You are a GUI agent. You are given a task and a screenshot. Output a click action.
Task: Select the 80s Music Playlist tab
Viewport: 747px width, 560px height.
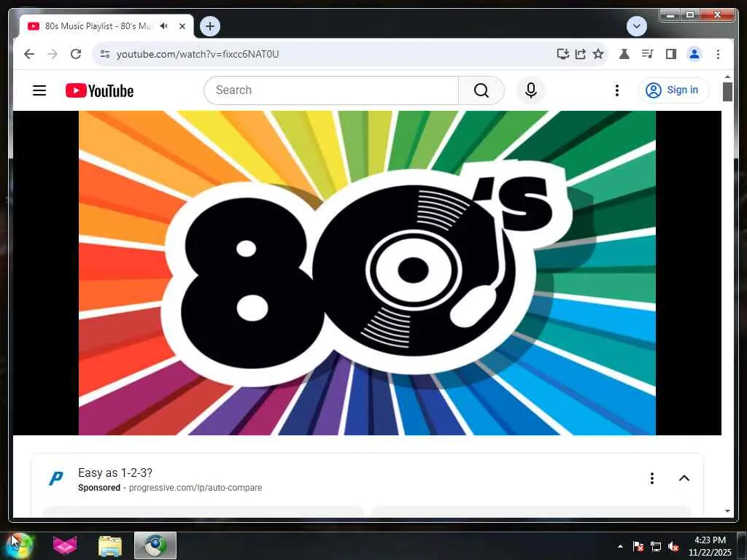98,26
